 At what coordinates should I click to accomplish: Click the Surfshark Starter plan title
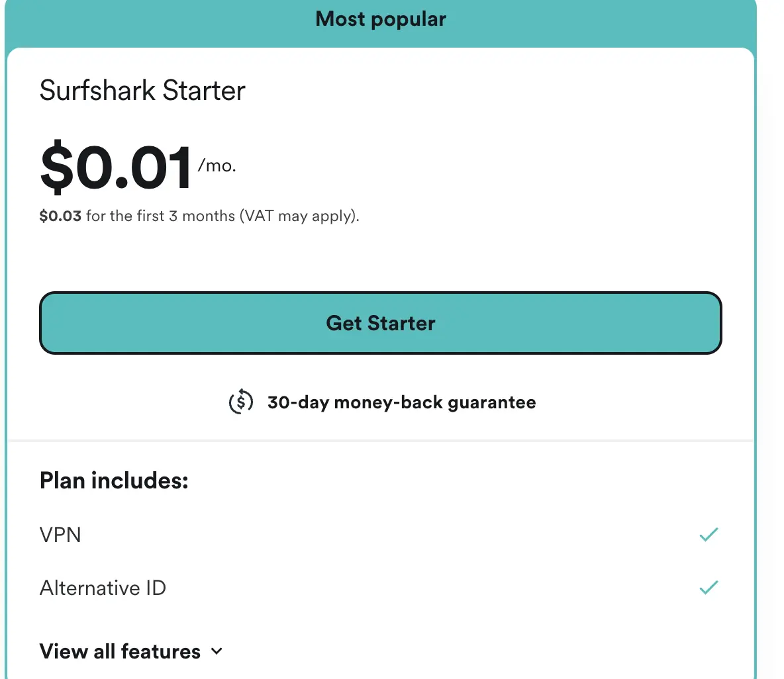point(142,91)
